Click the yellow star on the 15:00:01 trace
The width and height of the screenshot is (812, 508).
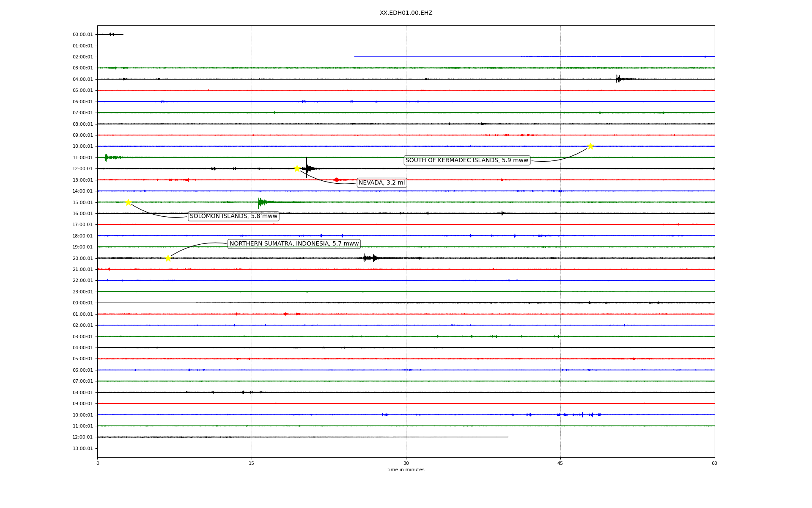(x=128, y=202)
